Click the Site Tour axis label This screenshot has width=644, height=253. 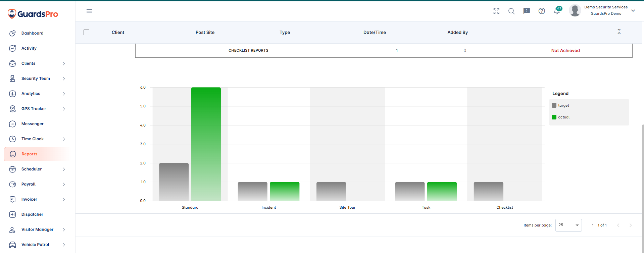click(x=347, y=207)
